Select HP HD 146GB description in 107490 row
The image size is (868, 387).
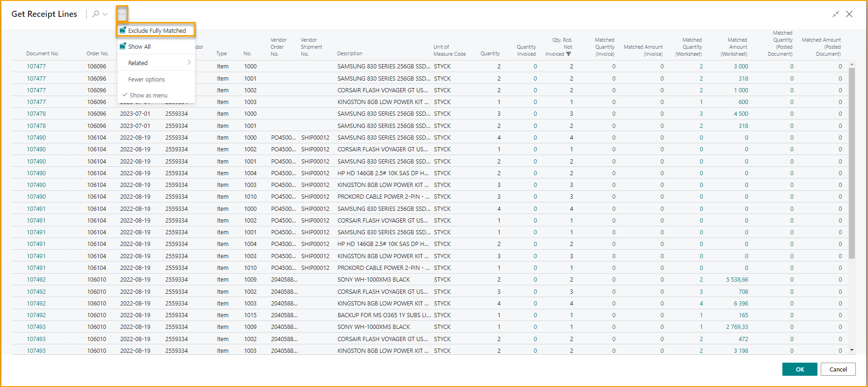(383, 173)
